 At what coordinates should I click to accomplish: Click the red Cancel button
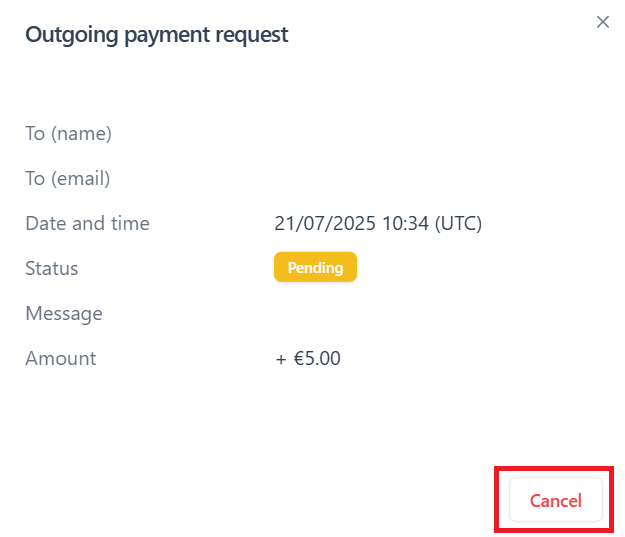(555, 500)
